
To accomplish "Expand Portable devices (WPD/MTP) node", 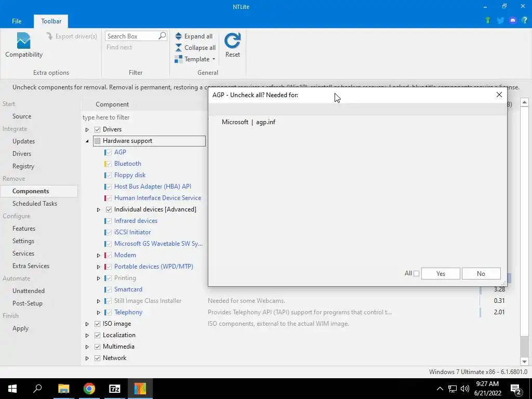I will [98, 267].
